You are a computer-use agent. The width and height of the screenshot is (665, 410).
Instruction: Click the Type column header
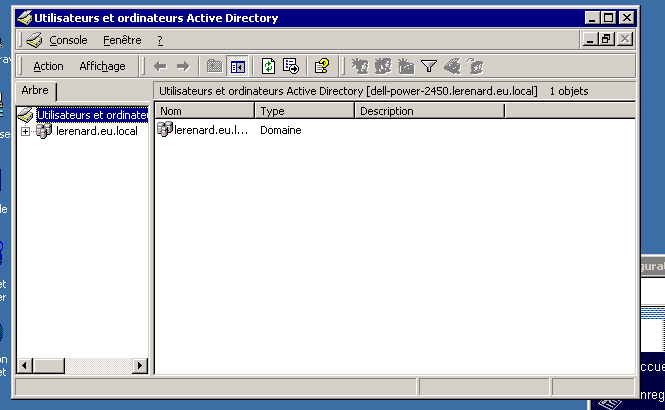pyautogui.click(x=305, y=111)
